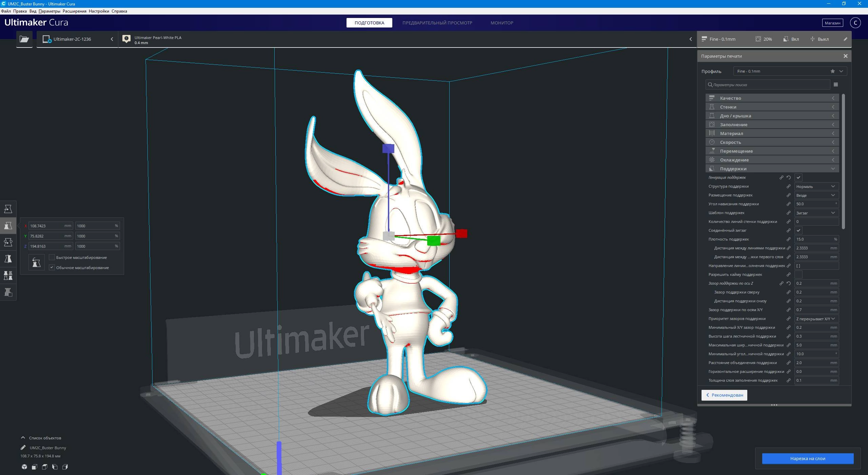Open the Файл menu
This screenshot has height=475, width=868.
(6, 11)
